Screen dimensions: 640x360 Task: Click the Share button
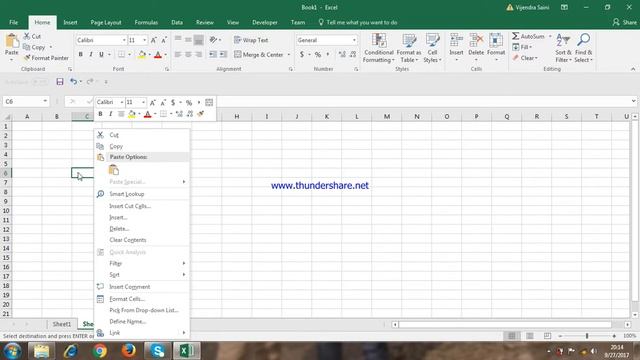coord(624,22)
